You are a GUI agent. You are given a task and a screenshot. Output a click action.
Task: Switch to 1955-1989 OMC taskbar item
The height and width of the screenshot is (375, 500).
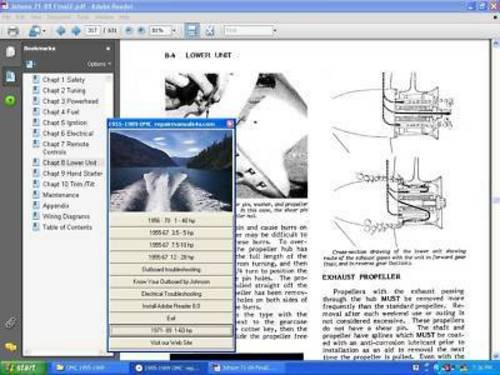[x=168, y=368]
